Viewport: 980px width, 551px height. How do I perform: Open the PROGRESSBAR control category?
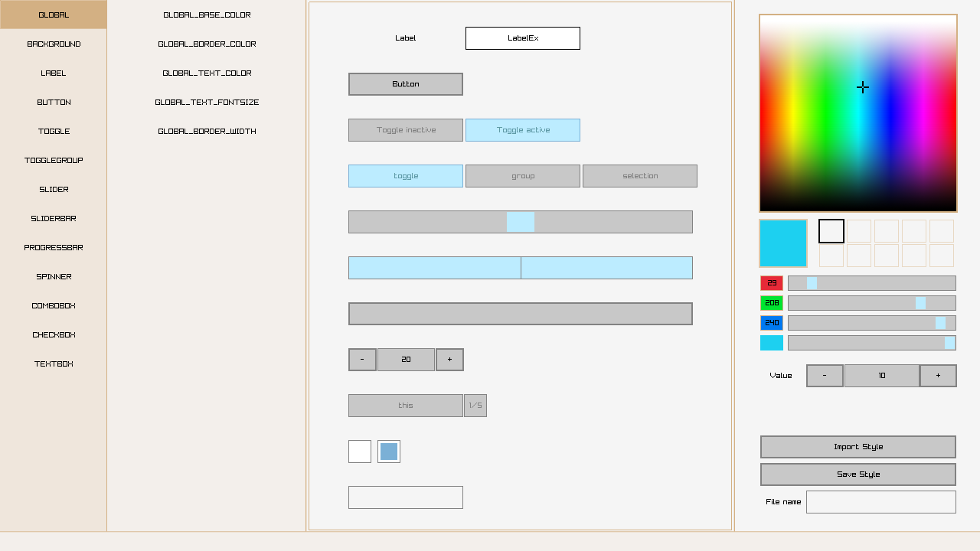[x=54, y=248]
